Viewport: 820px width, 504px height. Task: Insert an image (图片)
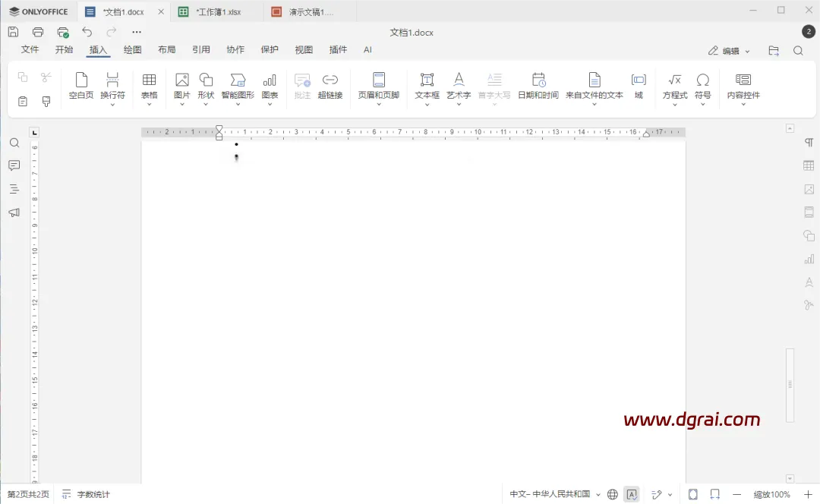[x=182, y=89]
